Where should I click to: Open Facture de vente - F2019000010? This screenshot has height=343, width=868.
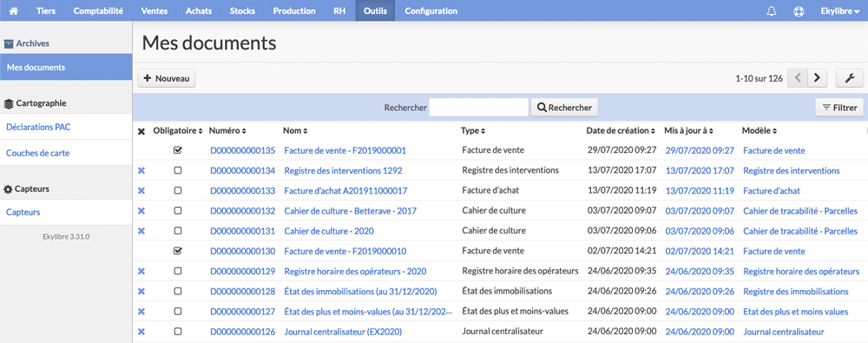point(345,251)
